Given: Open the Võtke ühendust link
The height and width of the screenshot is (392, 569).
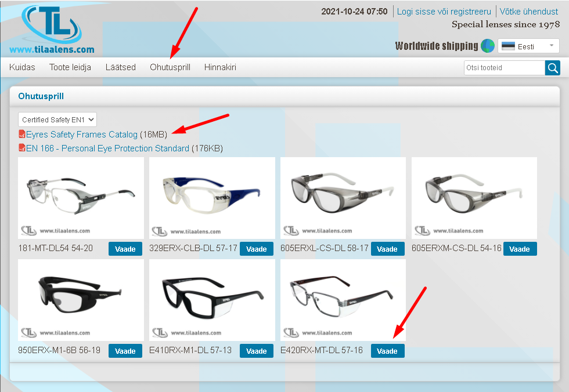Looking at the screenshot, I should pos(529,12).
